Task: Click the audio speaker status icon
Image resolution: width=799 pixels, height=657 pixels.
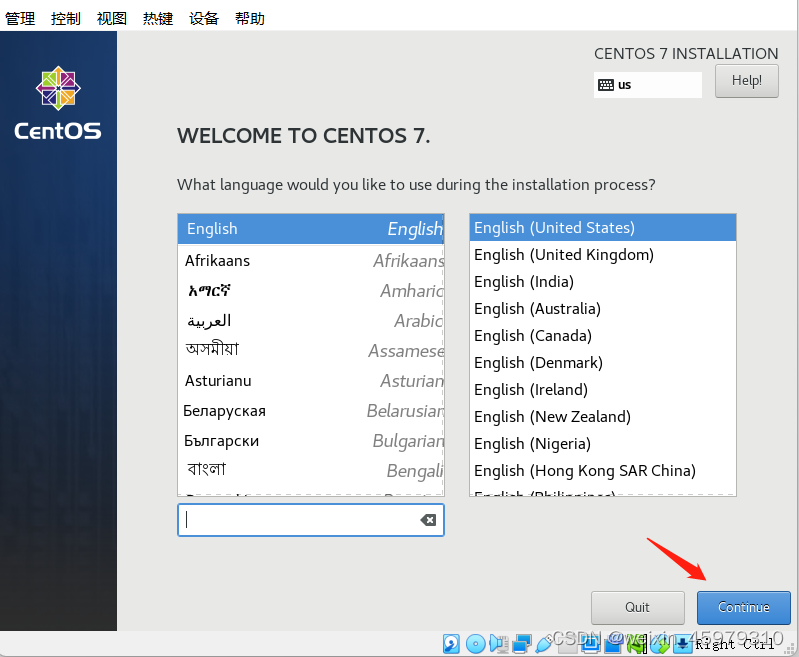Action: point(499,643)
